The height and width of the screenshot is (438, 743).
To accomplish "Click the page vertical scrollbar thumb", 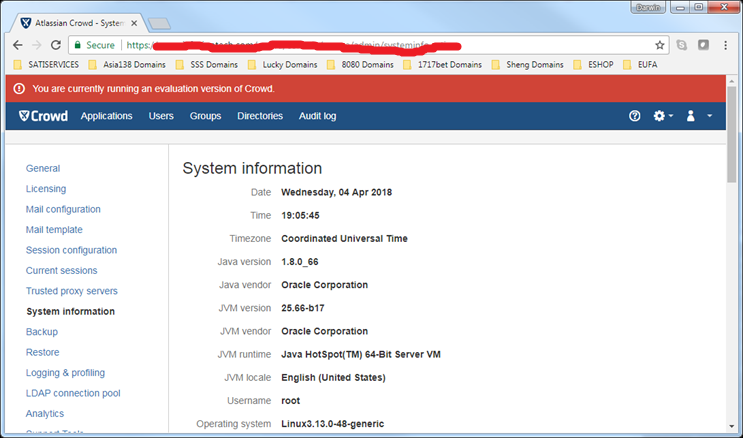I will 732,134.
